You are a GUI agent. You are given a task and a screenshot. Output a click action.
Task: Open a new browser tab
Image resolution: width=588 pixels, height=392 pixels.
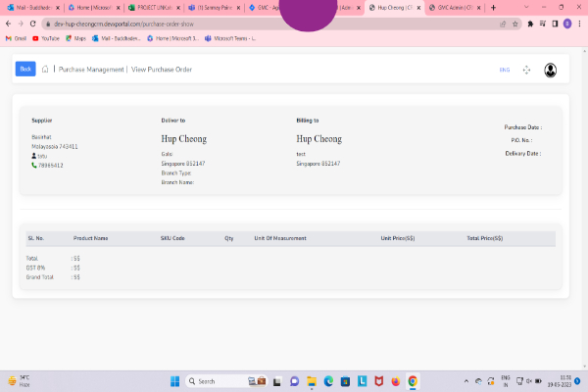click(x=492, y=7)
